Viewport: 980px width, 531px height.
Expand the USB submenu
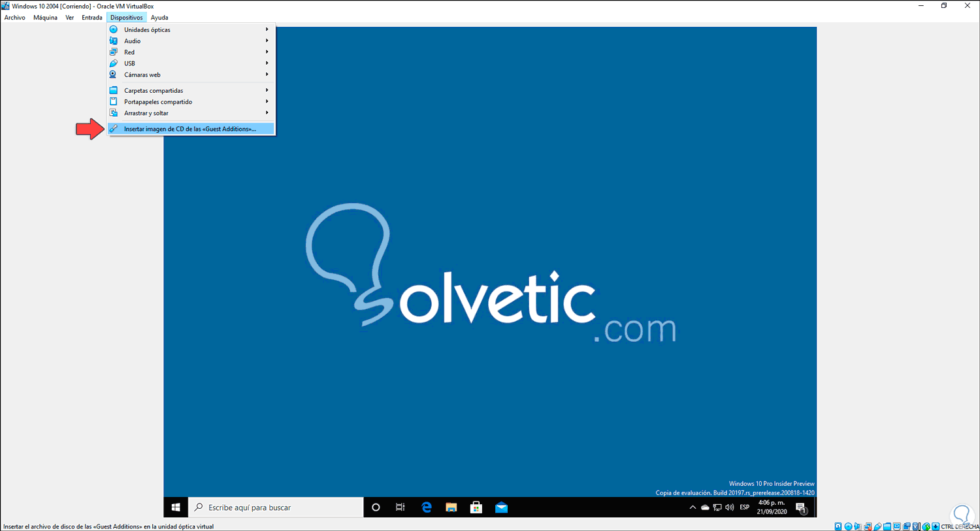191,63
